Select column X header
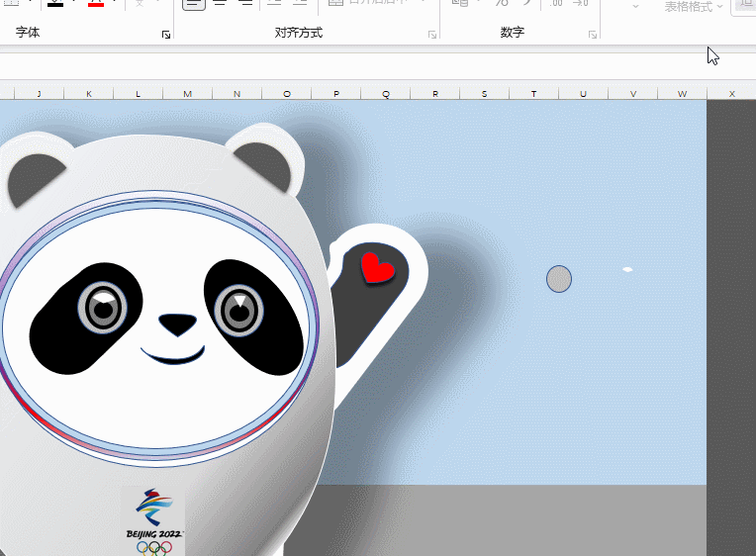Screen dimensions: 756x556 (x=731, y=94)
